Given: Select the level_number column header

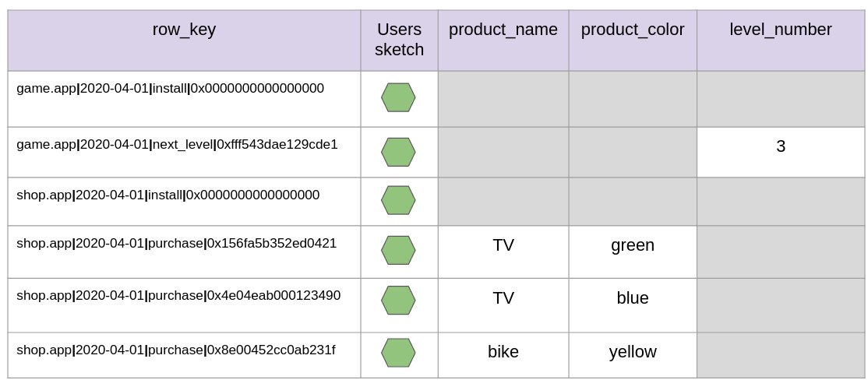Looking at the screenshot, I should click(781, 40).
